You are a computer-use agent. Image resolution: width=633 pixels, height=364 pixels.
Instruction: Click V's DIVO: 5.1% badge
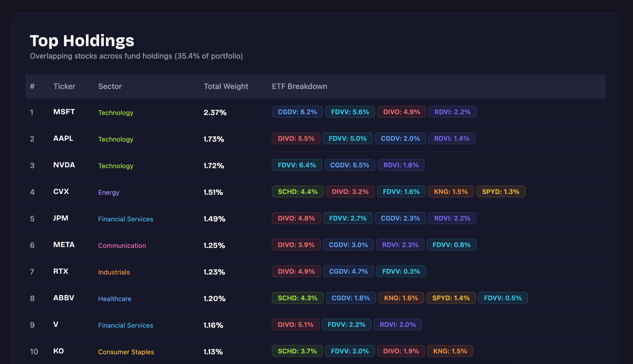(295, 325)
